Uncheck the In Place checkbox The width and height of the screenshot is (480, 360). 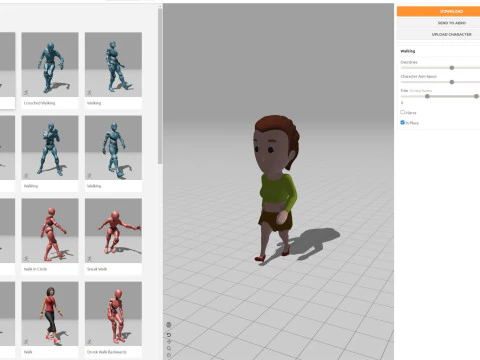pyautogui.click(x=402, y=122)
